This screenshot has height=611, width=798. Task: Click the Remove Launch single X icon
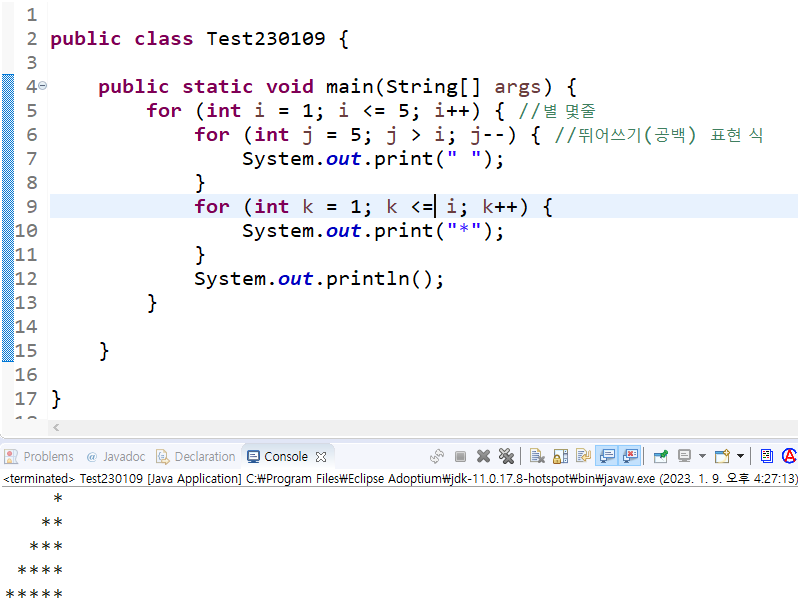point(483,456)
